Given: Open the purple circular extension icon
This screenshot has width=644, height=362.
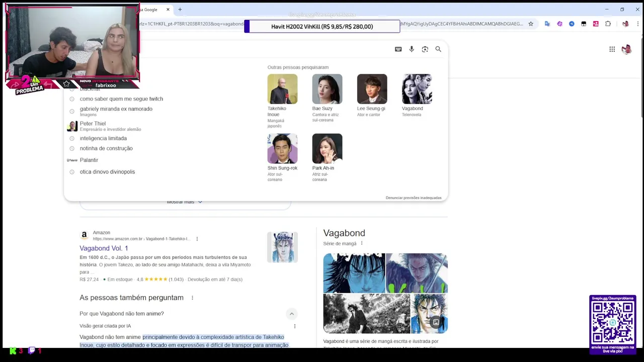Looking at the screenshot, I should [x=559, y=24].
